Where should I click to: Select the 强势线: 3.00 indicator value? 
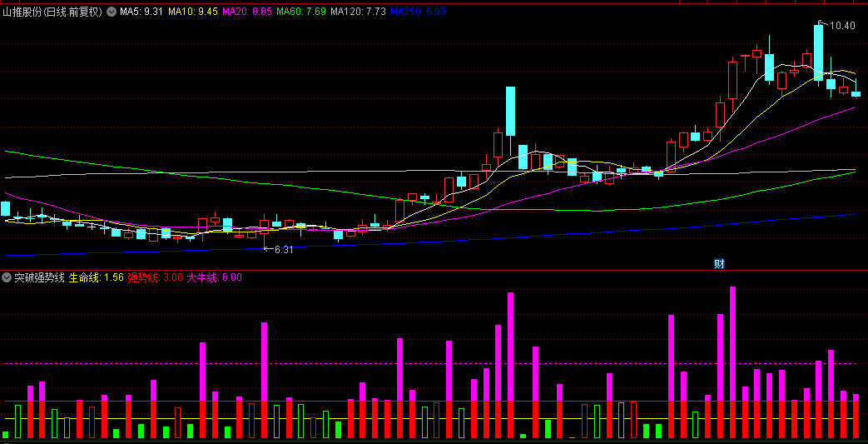click(155, 277)
